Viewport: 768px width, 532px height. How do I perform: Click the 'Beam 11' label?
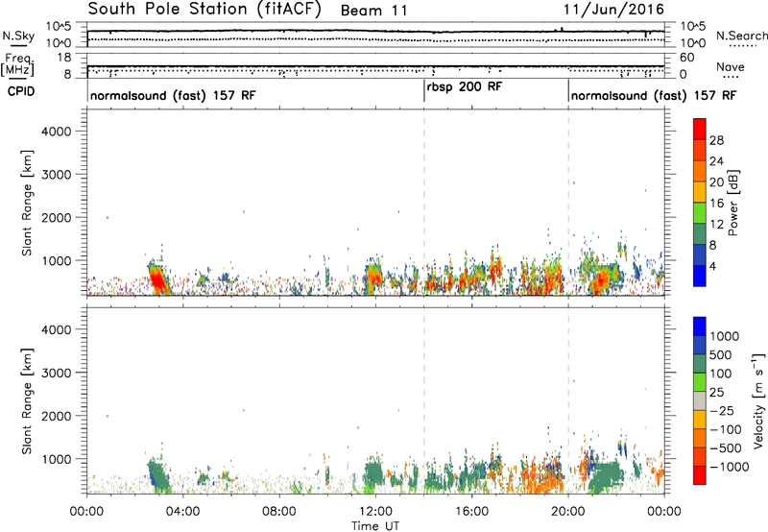(x=374, y=11)
